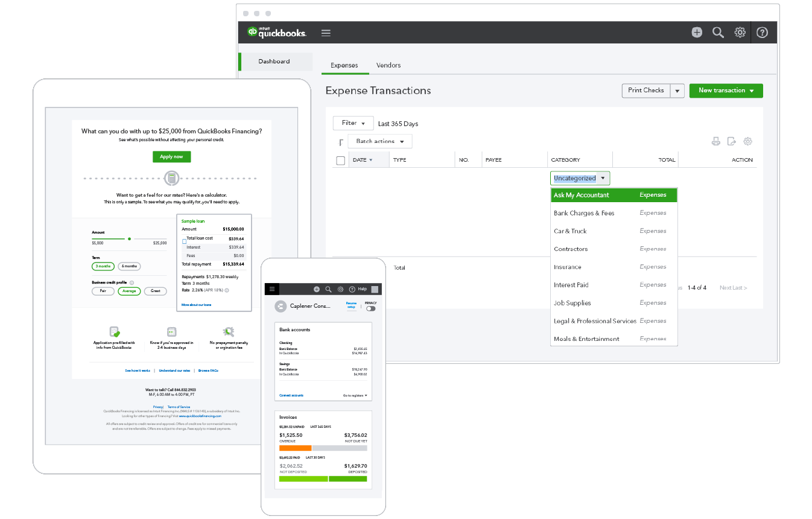
Task: Click the gear icon above No prepayment penalty
Action: [228, 332]
